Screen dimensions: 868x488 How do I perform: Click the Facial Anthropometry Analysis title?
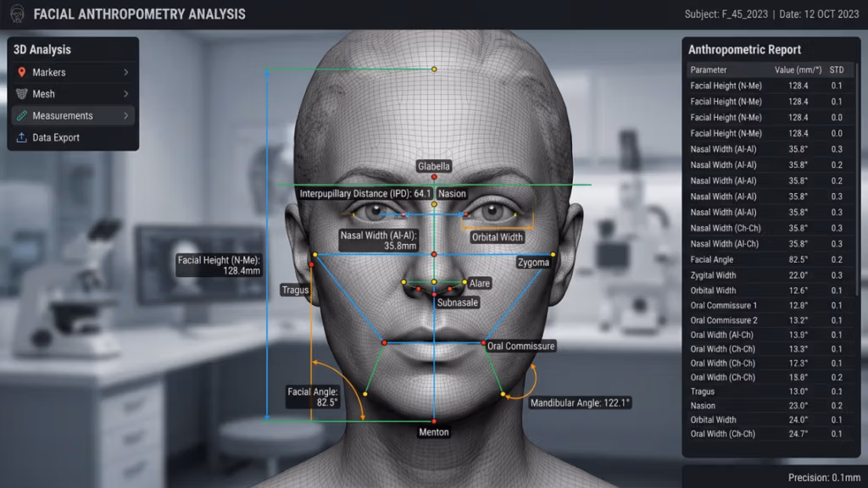(x=140, y=14)
